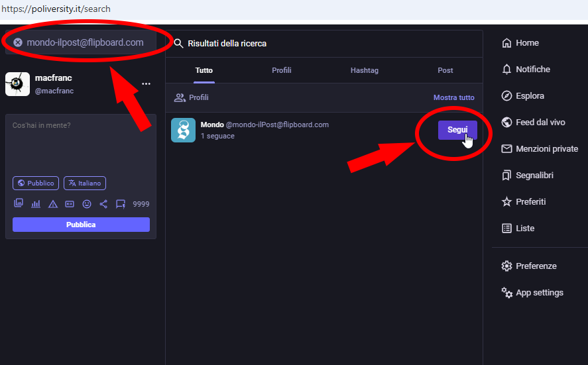Viewport: 588px width, 365px height.
Task: Change post visibility via Pubblico button
Action: coord(36,183)
